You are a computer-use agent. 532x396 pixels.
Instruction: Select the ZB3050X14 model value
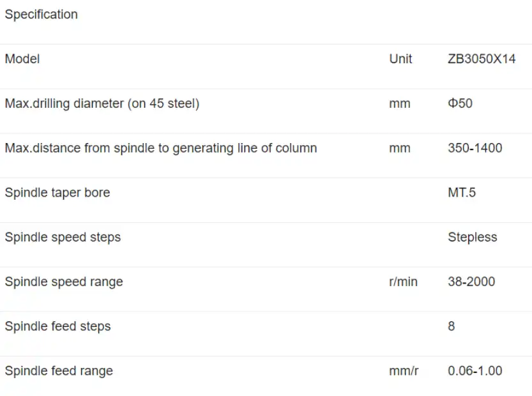click(x=482, y=59)
